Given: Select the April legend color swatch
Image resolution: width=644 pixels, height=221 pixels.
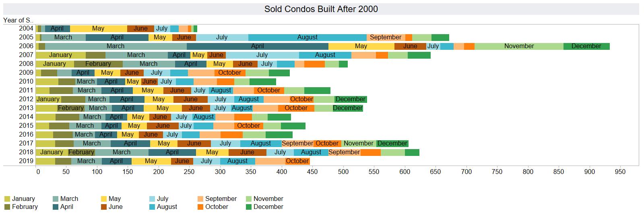Looking at the screenshot, I should (56, 207).
